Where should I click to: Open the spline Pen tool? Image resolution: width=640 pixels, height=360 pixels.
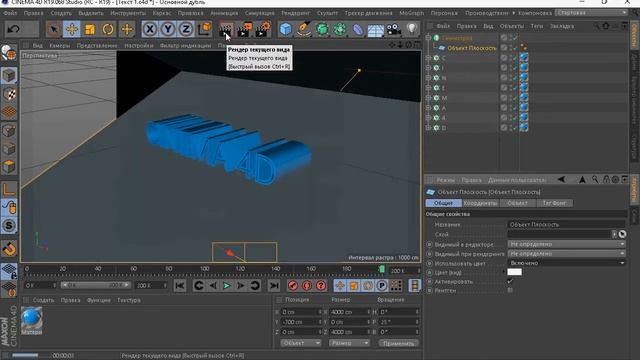(x=304, y=29)
